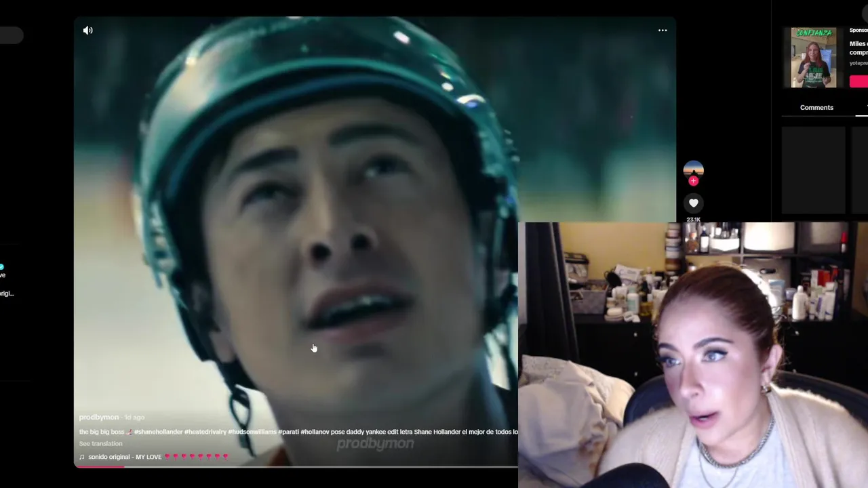Click the #heatedrivalry hashtag

click(205, 432)
